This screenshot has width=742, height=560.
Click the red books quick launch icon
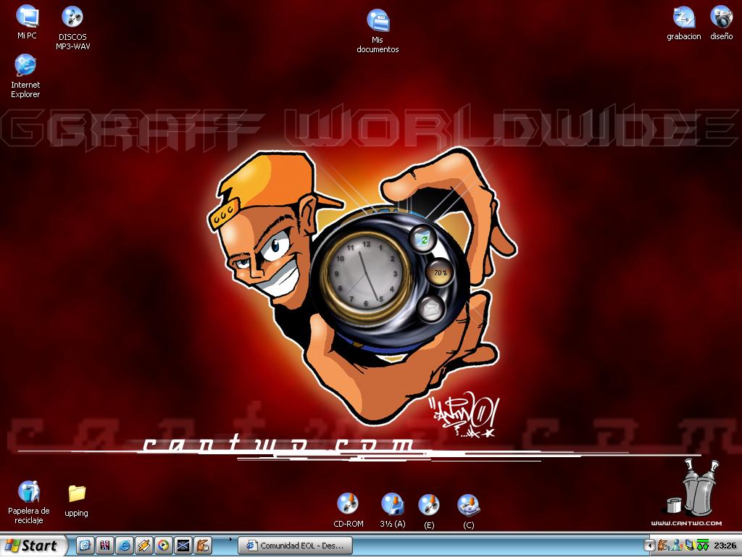pos(104,546)
